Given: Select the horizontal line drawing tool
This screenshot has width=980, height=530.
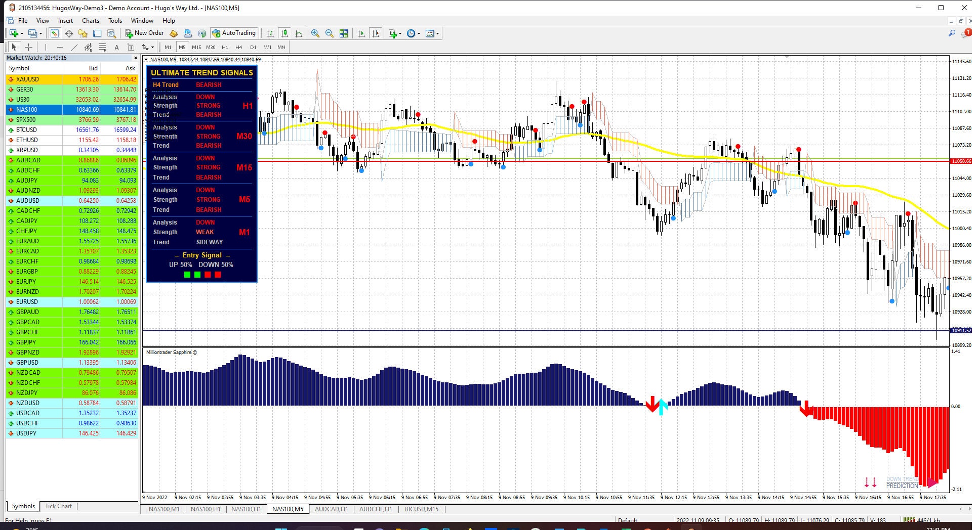Looking at the screenshot, I should point(60,47).
